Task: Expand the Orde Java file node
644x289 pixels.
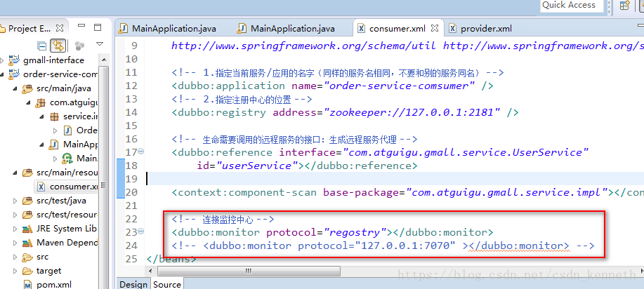Action: (56, 130)
